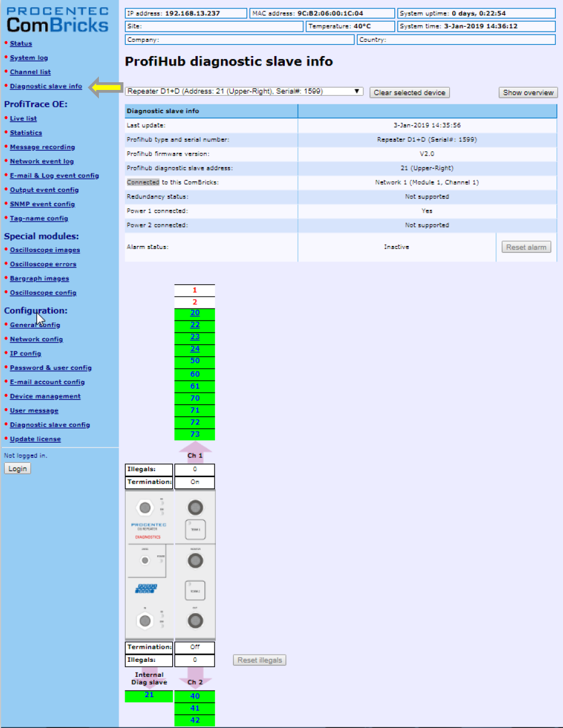The image size is (563, 728).
Task: Open Message recording
Action: pos(42,147)
